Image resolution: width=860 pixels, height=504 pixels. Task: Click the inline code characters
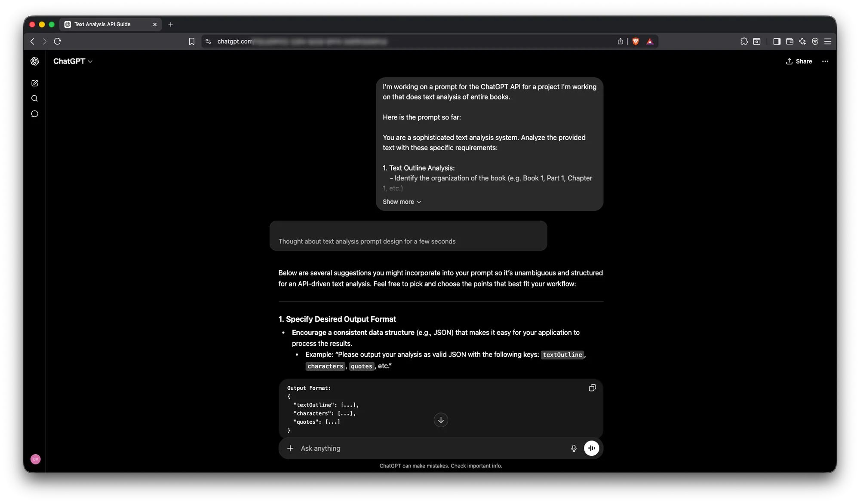326,366
